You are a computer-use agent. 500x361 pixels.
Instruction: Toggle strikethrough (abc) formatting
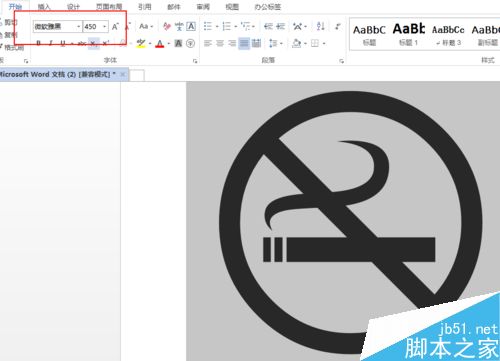(82, 43)
